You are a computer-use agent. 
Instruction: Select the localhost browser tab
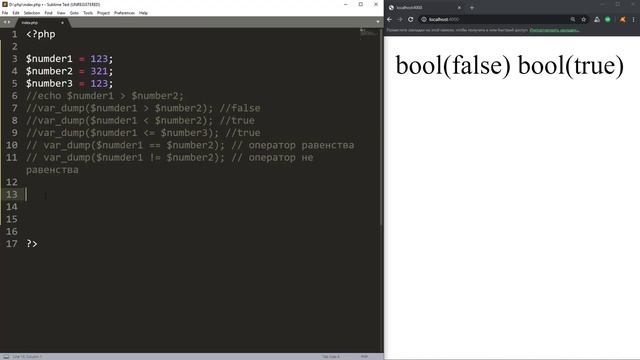pos(424,7)
